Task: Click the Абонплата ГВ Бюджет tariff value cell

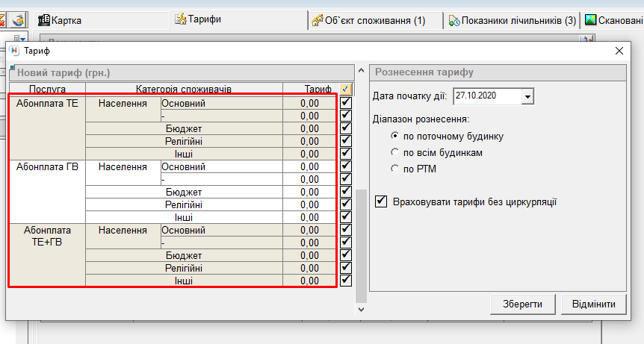Action: pyautogui.click(x=309, y=193)
